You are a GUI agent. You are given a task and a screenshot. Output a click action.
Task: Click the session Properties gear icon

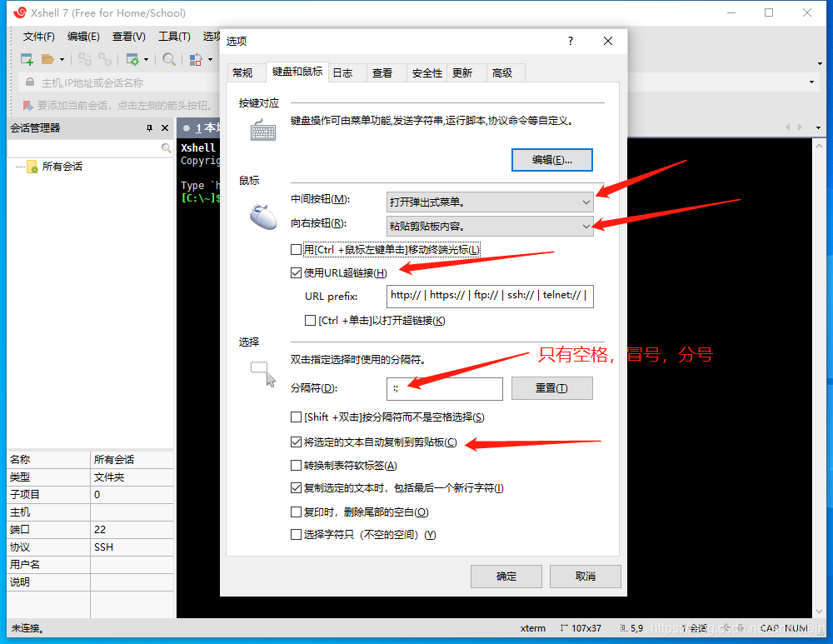(x=132, y=59)
